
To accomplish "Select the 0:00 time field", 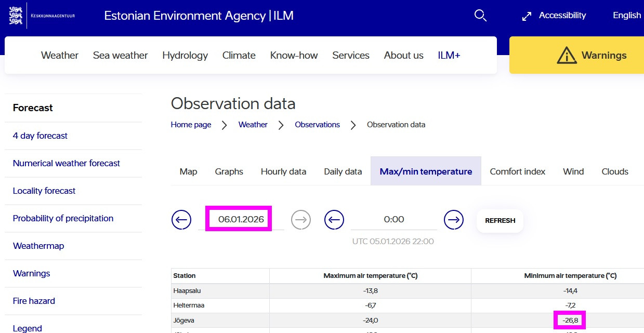I will tap(393, 219).
